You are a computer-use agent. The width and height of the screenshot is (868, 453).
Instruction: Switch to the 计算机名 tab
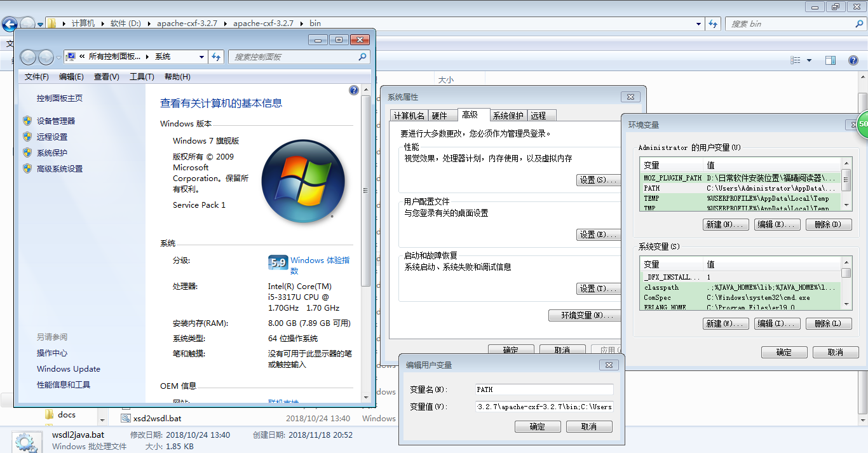point(409,116)
